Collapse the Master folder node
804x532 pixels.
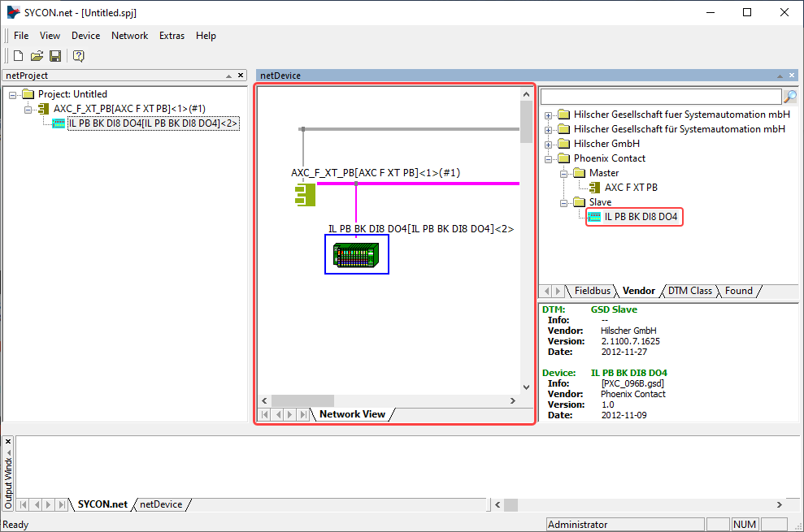click(x=563, y=174)
